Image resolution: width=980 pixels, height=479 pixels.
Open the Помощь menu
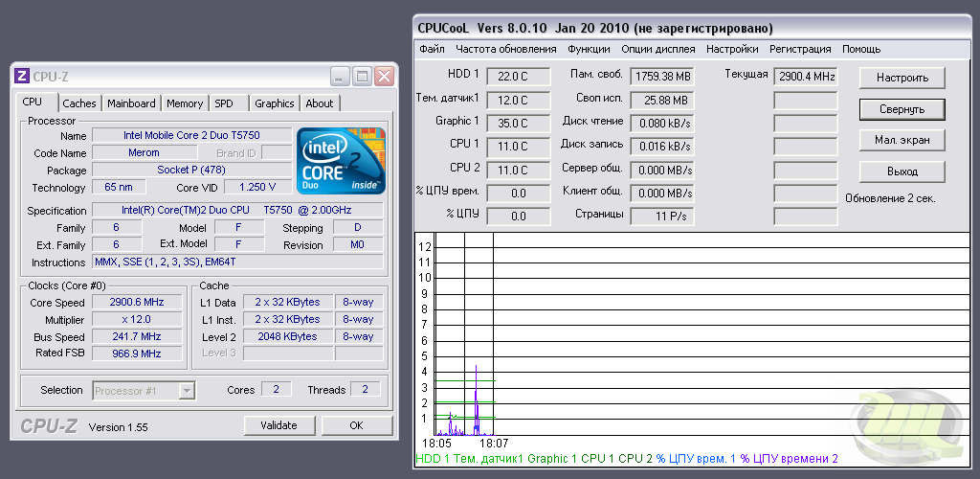point(861,49)
